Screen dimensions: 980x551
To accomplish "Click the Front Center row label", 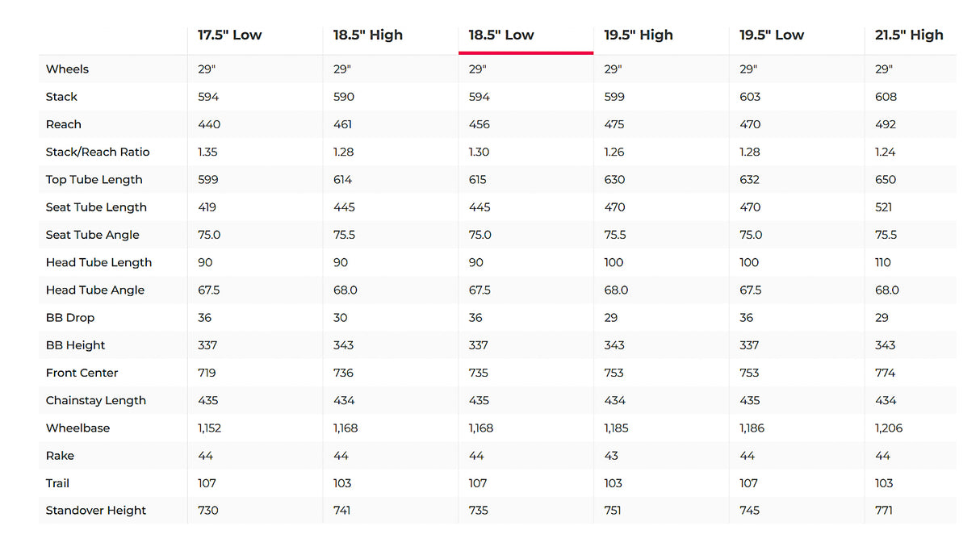I will (82, 373).
